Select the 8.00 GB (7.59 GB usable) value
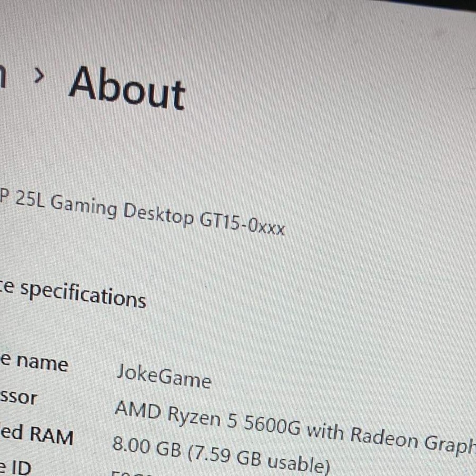 [221, 456]
